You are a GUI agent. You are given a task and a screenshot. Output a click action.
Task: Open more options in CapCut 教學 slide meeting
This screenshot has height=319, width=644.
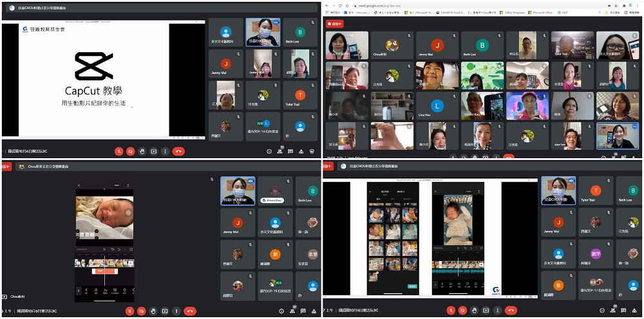pyautogui.click(x=165, y=151)
